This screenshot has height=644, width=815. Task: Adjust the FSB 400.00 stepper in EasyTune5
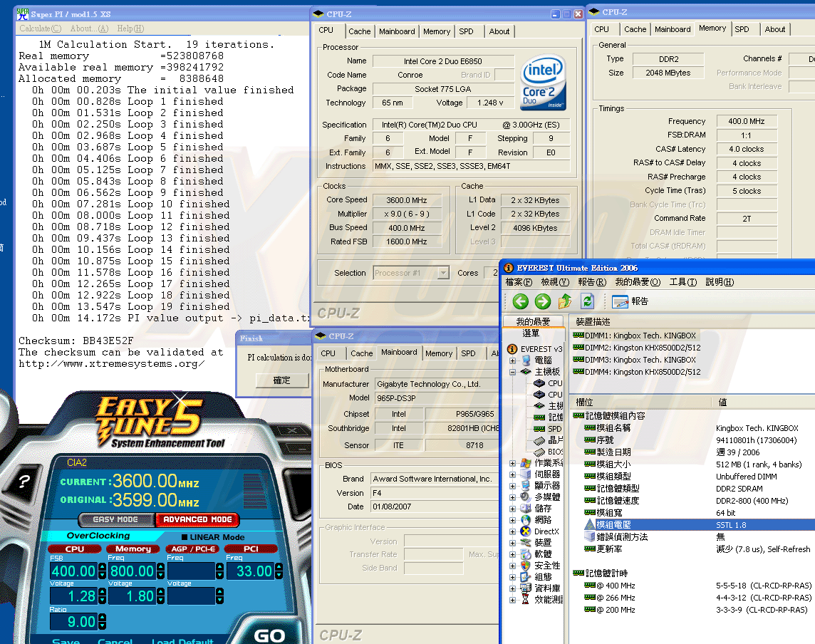click(101, 571)
